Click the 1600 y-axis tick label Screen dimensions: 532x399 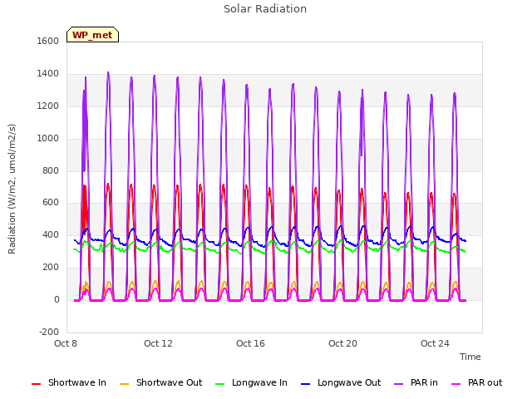pos(48,41)
